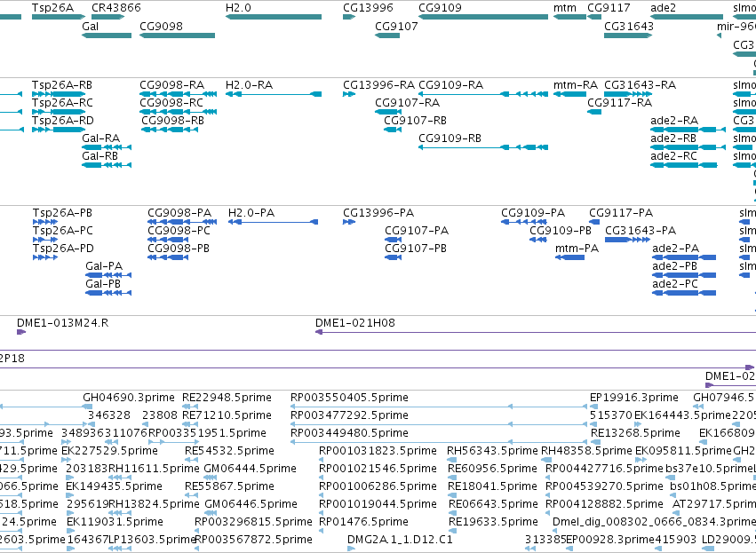Select protein CG9098-PA
Screen dimensions: 756x553
point(179,213)
